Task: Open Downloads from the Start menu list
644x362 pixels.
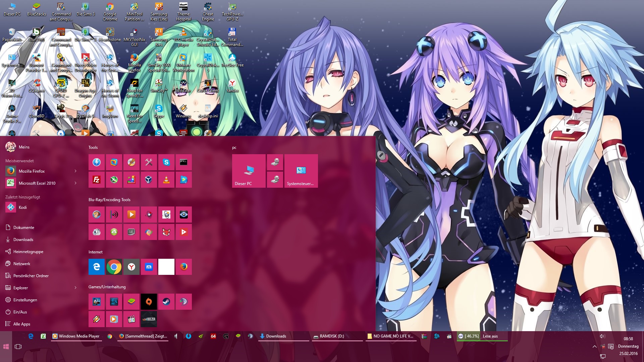Action: [x=23, y=240]
